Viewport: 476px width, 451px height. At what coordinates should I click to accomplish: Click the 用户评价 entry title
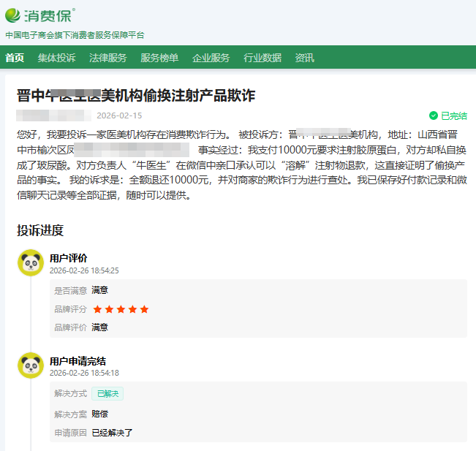click(x=68, y=257)
